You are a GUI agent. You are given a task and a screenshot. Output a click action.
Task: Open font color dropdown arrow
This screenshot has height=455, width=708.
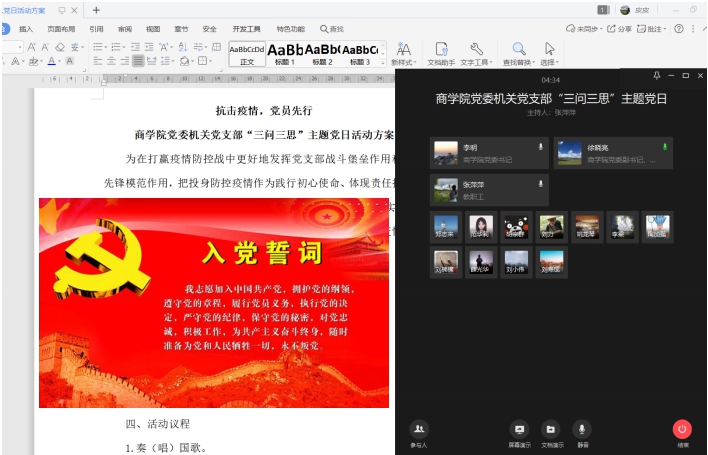pos(59,61)
